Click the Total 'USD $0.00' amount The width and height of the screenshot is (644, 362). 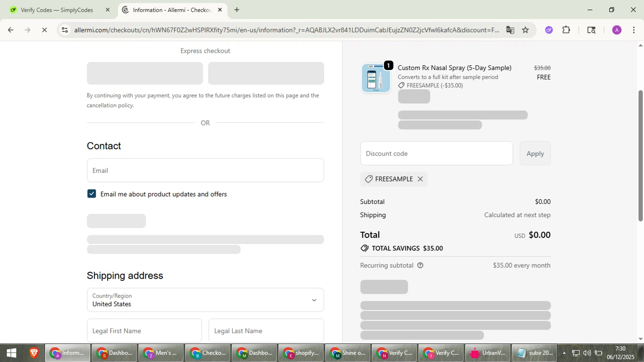coord(532,235)
